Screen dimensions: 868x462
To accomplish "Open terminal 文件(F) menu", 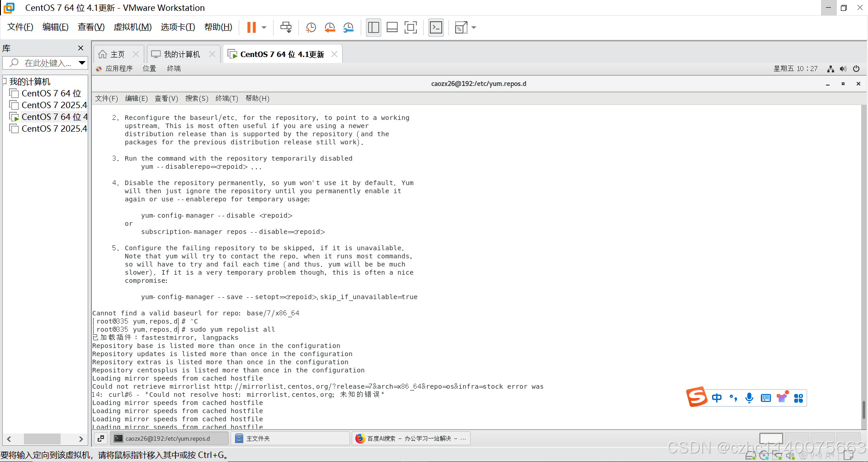I will pos(107,98).
